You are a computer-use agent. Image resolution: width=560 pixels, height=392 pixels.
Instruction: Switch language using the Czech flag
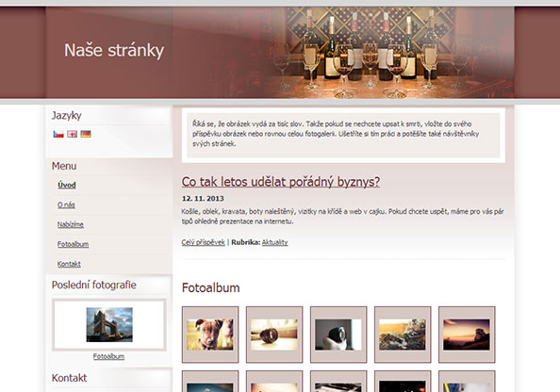pyautogui.click(x=58, y=134)
